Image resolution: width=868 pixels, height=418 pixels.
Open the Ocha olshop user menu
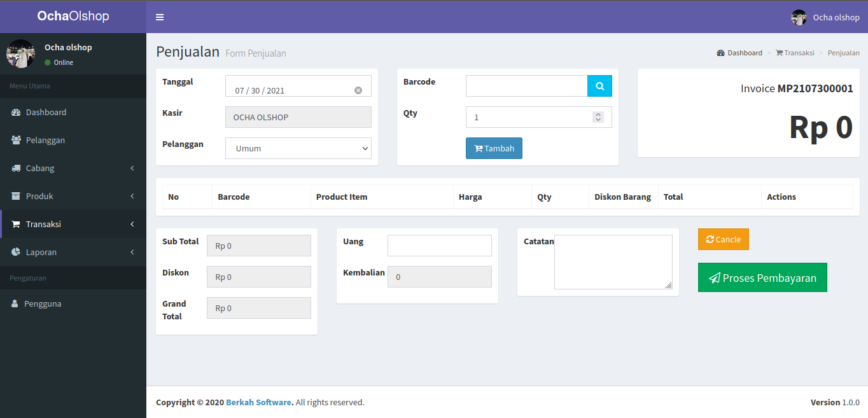(x=825, y=17)
